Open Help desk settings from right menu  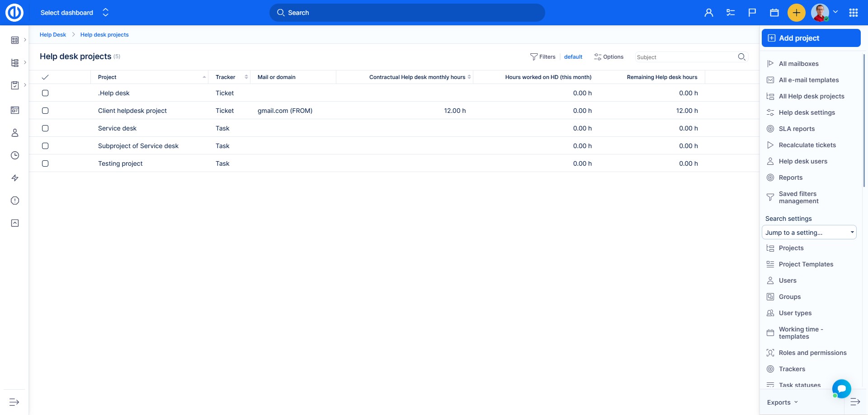807,112
